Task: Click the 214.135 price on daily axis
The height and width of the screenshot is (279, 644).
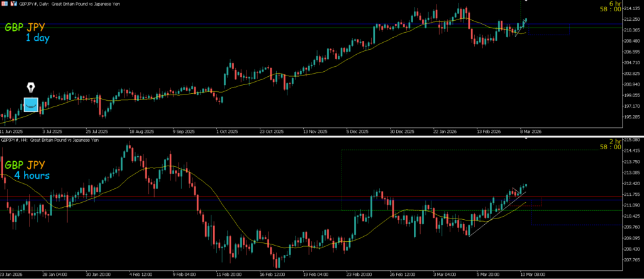Action: (631, 8)
